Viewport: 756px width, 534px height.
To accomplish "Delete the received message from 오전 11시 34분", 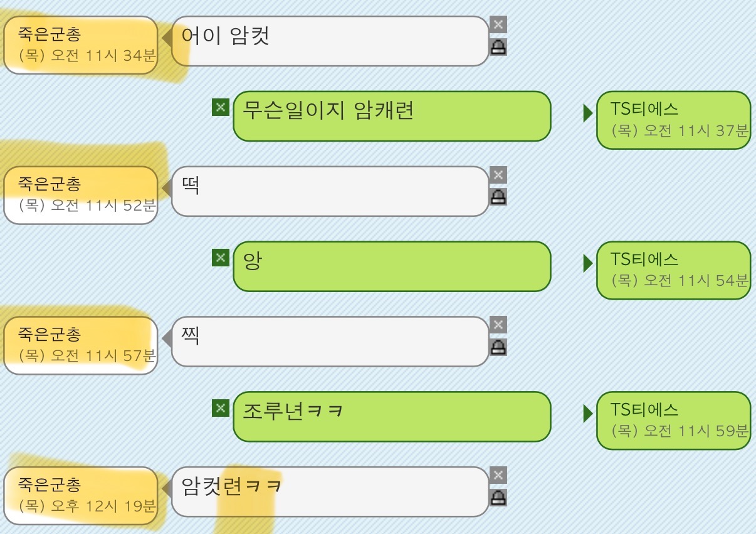I will click(x=498, y=25).
